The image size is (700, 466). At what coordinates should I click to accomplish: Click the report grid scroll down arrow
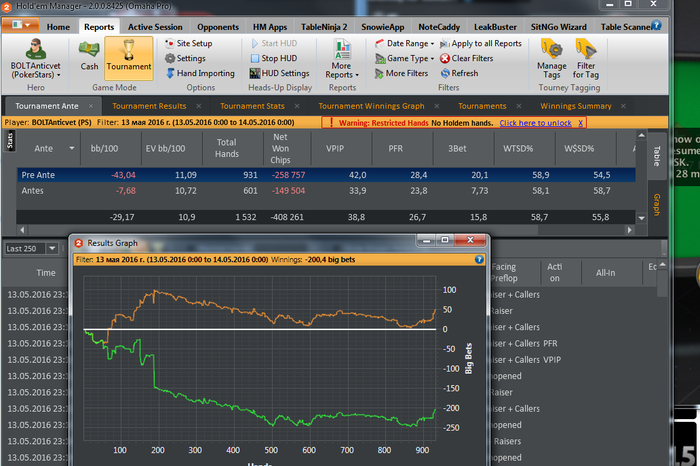tap(642, 218)
